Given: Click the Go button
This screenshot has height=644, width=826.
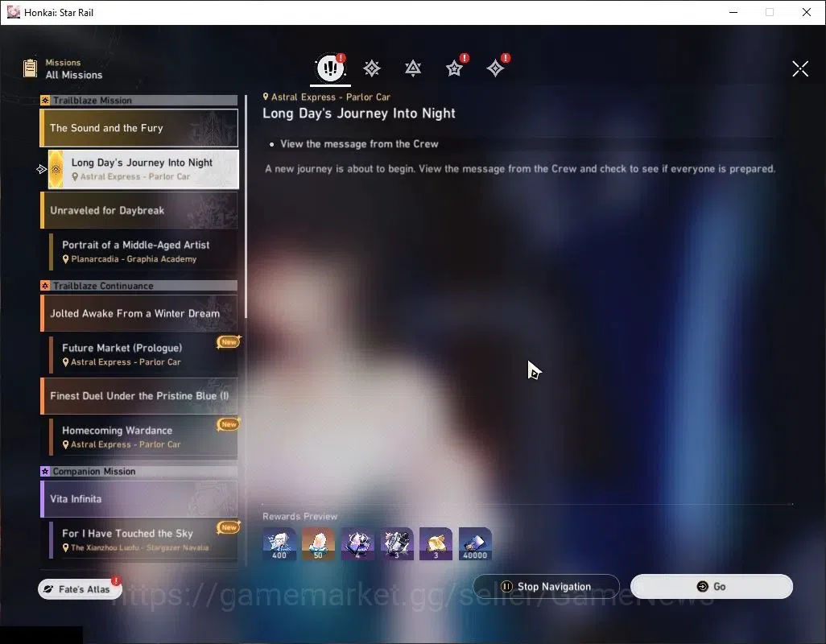Looking at the screenshot, I should pyautogui.click(x=712, y=587).
